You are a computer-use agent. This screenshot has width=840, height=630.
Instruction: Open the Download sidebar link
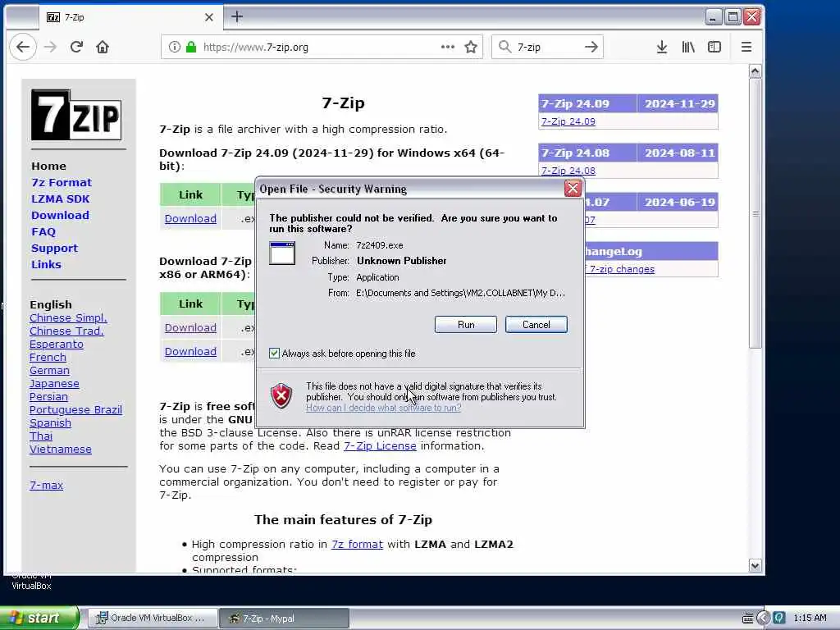point(60,216)
